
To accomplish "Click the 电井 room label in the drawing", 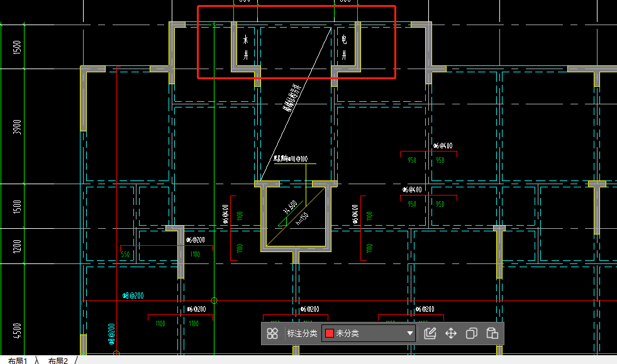I will tap(344, 47).
